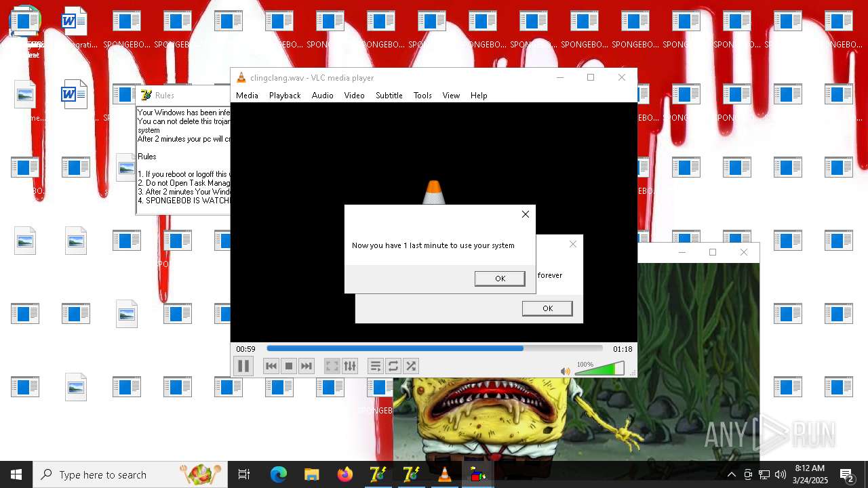This screenshot has width=868, height=488.
Task: Click the 'Now you have 1 last minute' message
Action: (x=433, y=245)
